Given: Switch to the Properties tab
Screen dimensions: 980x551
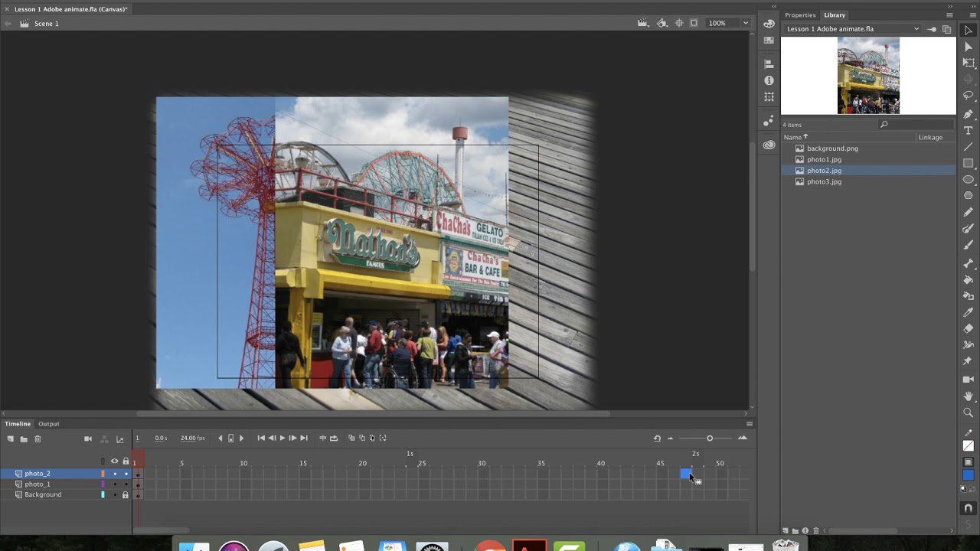Looking at the screenshot, I should (800, 15).
